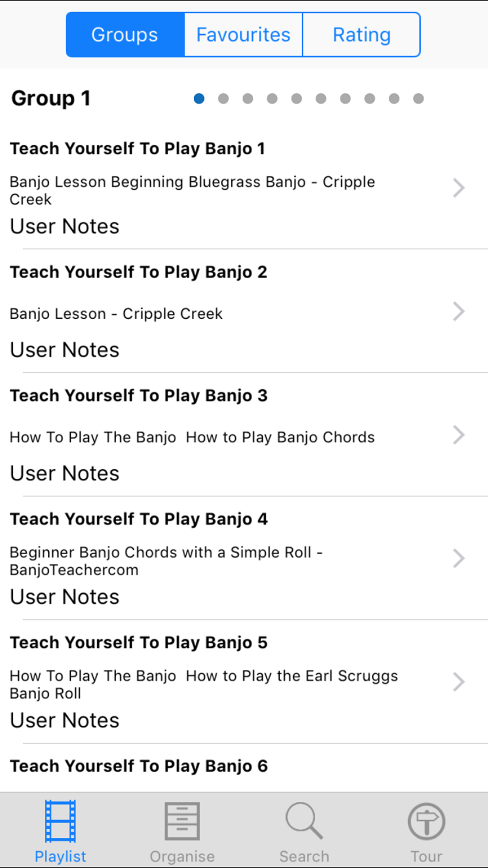Open Teach Yourself To Play Banjo 6
Screen dimensions: 488x868
coord(139,766)
